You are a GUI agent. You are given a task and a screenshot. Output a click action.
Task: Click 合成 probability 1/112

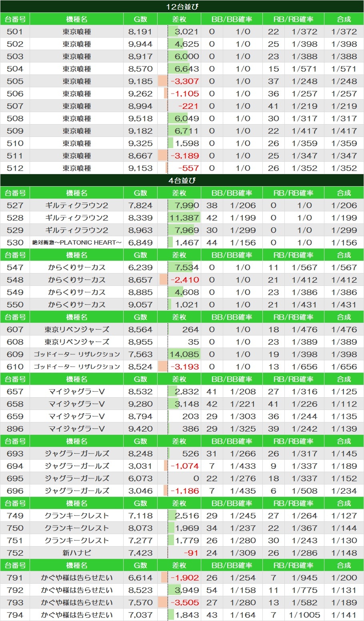click(344, 404)
